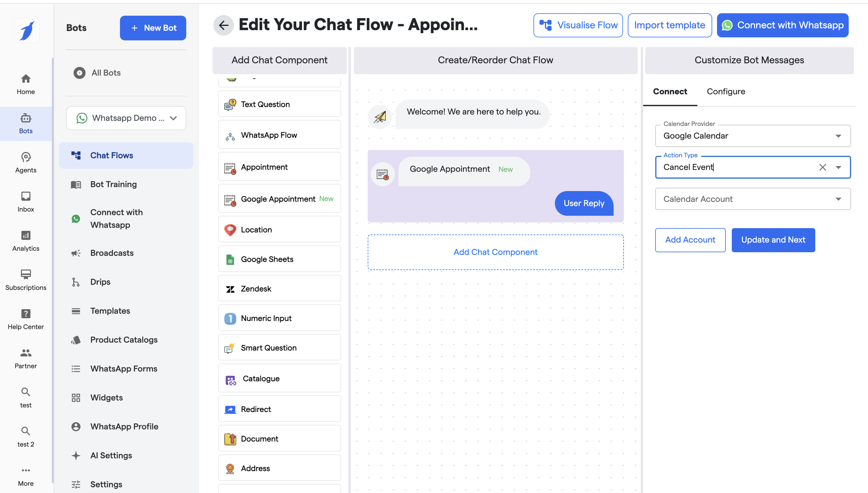This screenshot has width=868, height=493.
Task: Clear the Action Type selection
Action: coord(822,167)
